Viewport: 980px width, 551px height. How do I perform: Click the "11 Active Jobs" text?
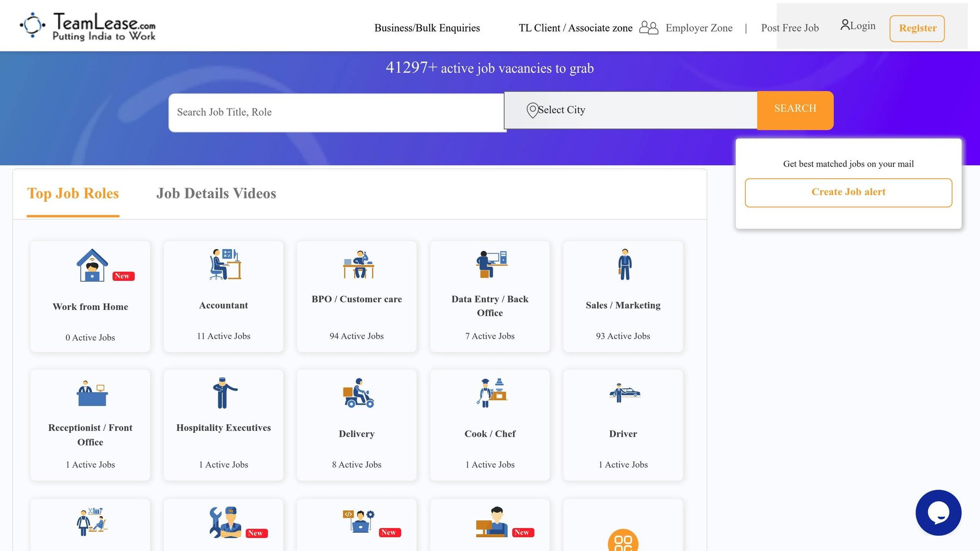[223, 336]
